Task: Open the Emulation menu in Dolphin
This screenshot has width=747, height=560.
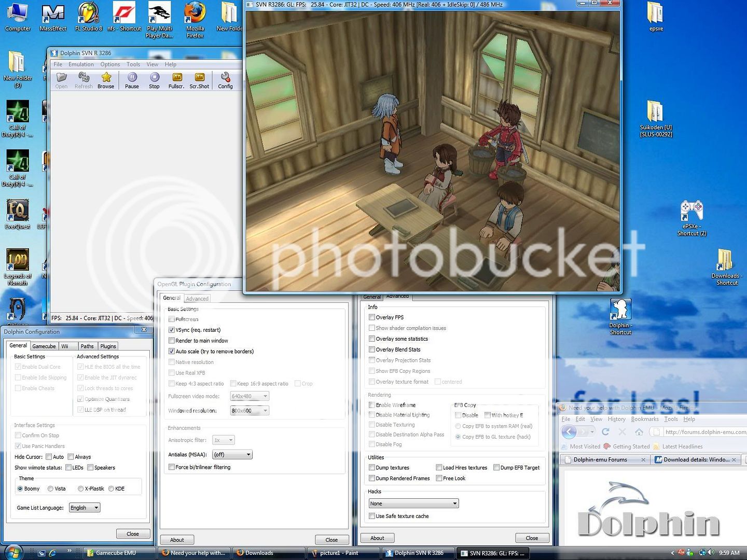Action: (81, 64)
